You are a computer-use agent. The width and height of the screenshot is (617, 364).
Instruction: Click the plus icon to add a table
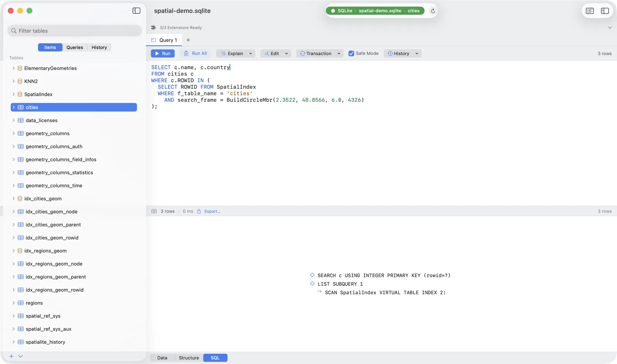(12, 356)
